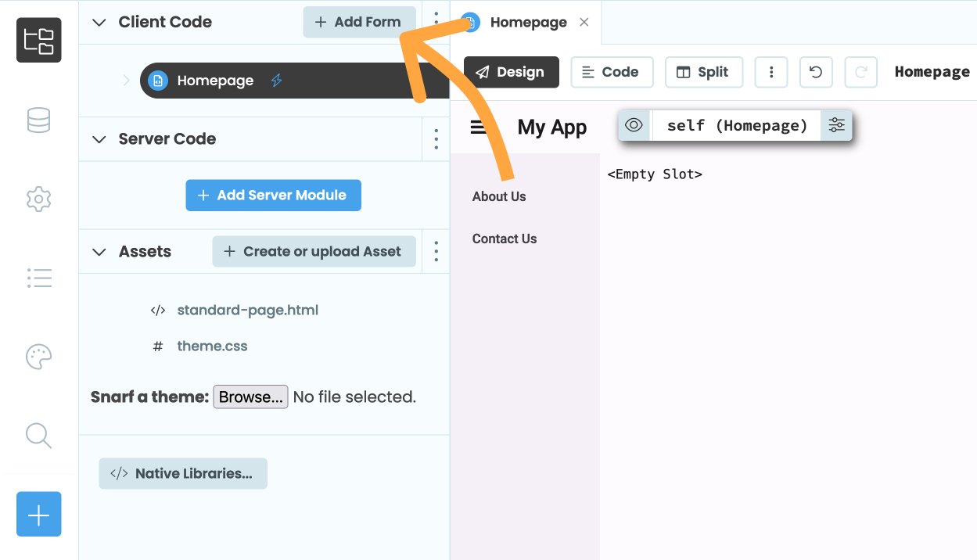This screenshot has width=977, height=560.
Task: Select the Theme palette icon
Action: 38,357
